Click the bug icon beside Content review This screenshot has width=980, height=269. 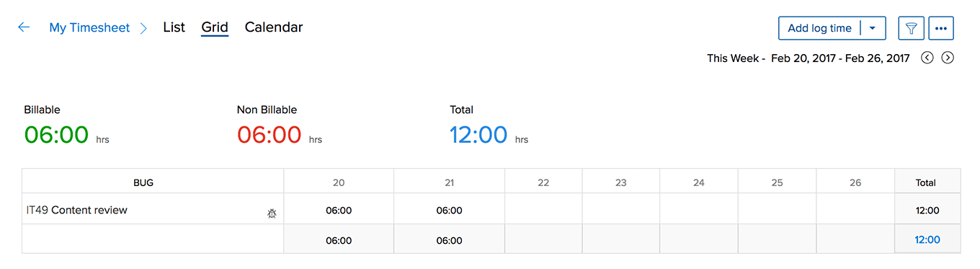tap(272, 213)
